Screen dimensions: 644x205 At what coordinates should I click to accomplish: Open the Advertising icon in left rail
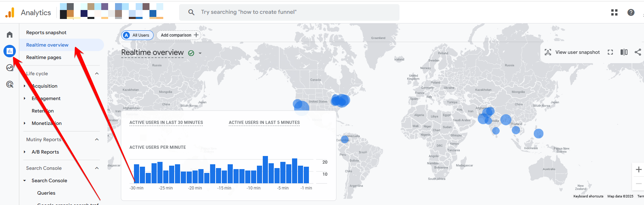pos(10,84)
